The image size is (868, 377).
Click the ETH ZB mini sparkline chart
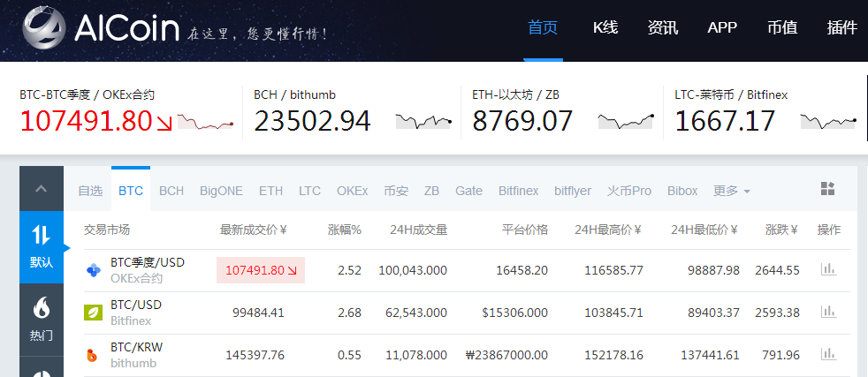[626, 121]
